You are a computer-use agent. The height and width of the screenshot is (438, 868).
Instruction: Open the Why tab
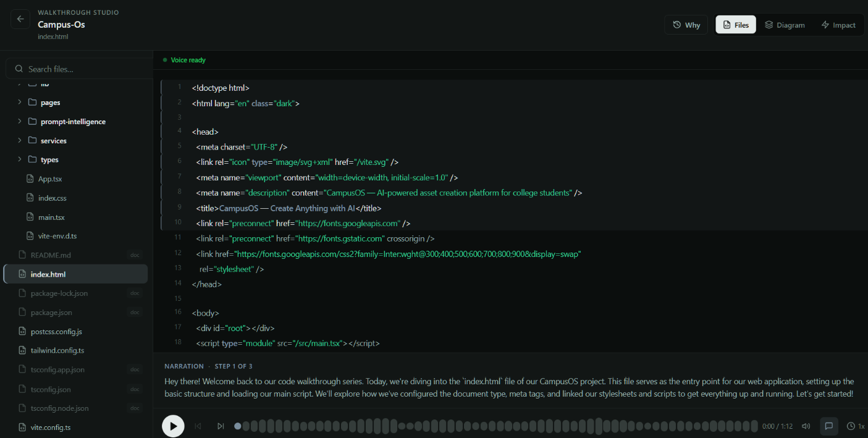[686, 25]
